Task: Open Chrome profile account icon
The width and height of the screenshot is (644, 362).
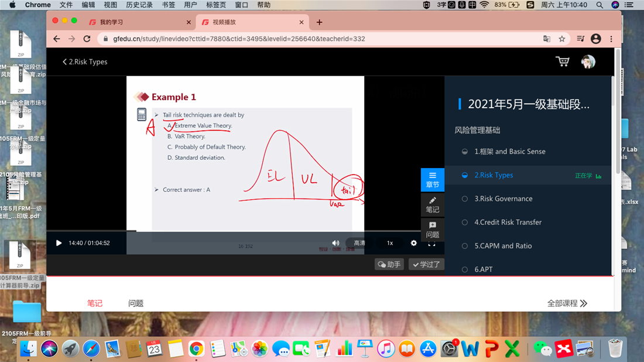Action: click(x=596, y=39)
